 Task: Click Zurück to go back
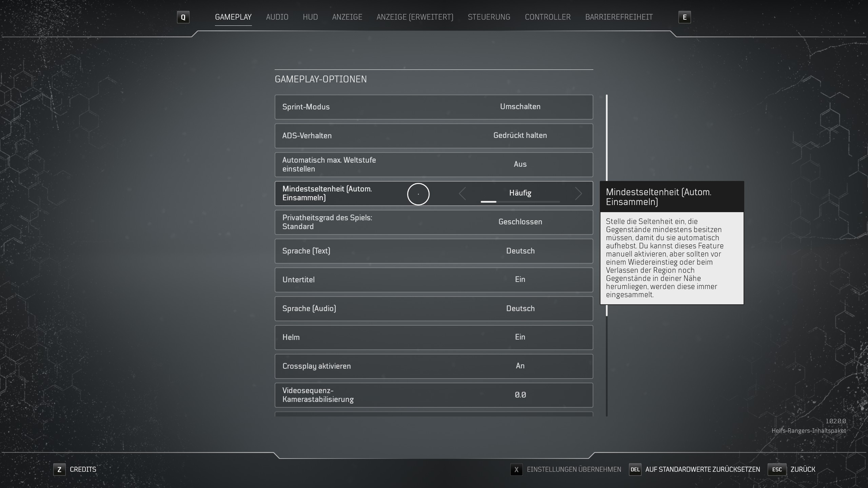coord(803,469)
